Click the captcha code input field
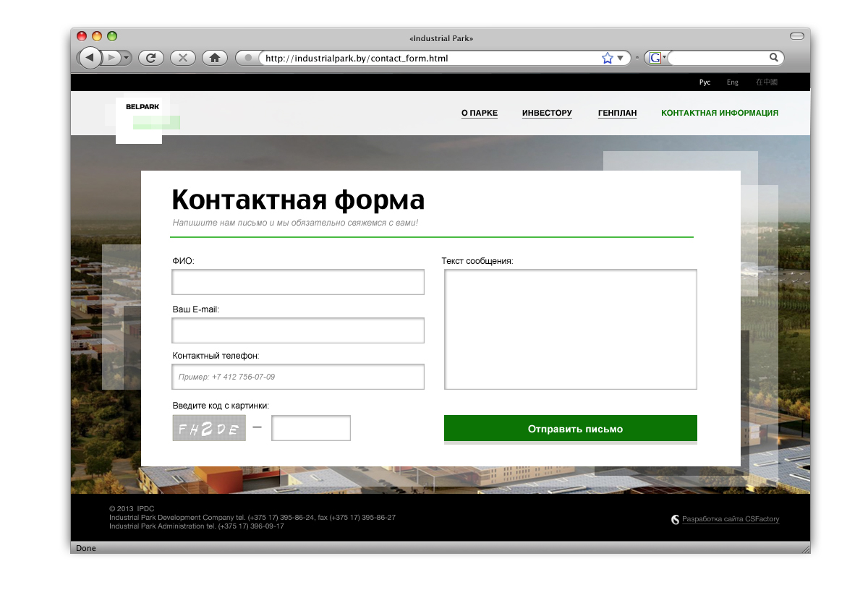Viewport: 868px width, 590px height. pyautogui.click(x=311, y=428)
